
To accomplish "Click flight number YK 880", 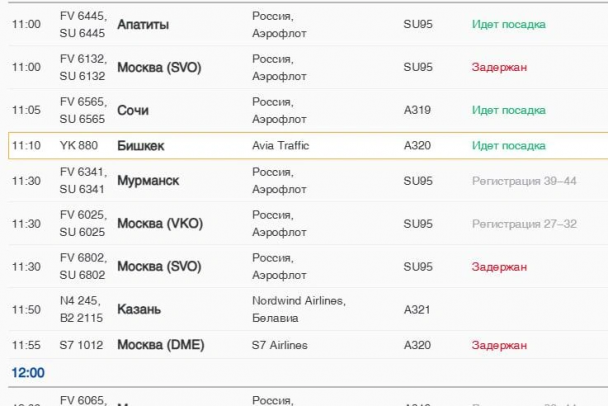I will click(x=79, y=146).
